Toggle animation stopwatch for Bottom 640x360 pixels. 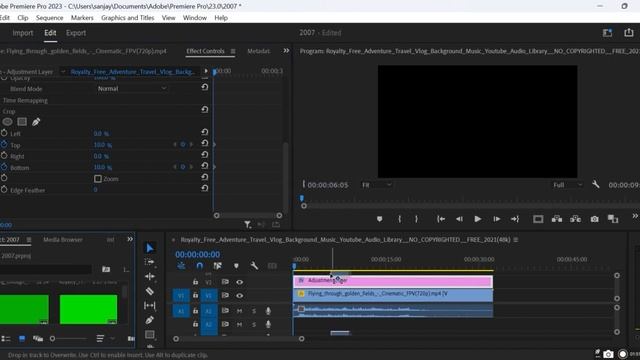(x=4, y=167)
